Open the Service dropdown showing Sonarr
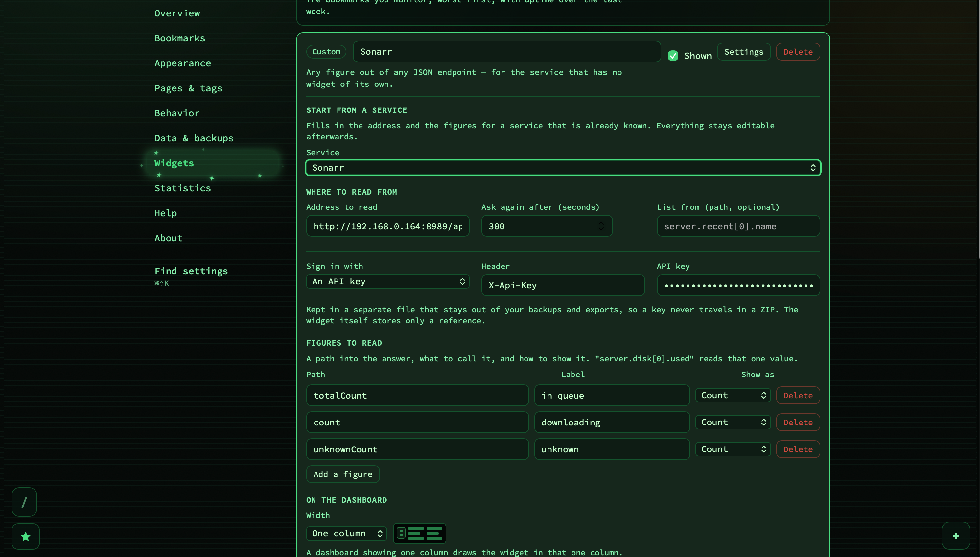Screen dimensions: 980x557 (x=563, y=168)
